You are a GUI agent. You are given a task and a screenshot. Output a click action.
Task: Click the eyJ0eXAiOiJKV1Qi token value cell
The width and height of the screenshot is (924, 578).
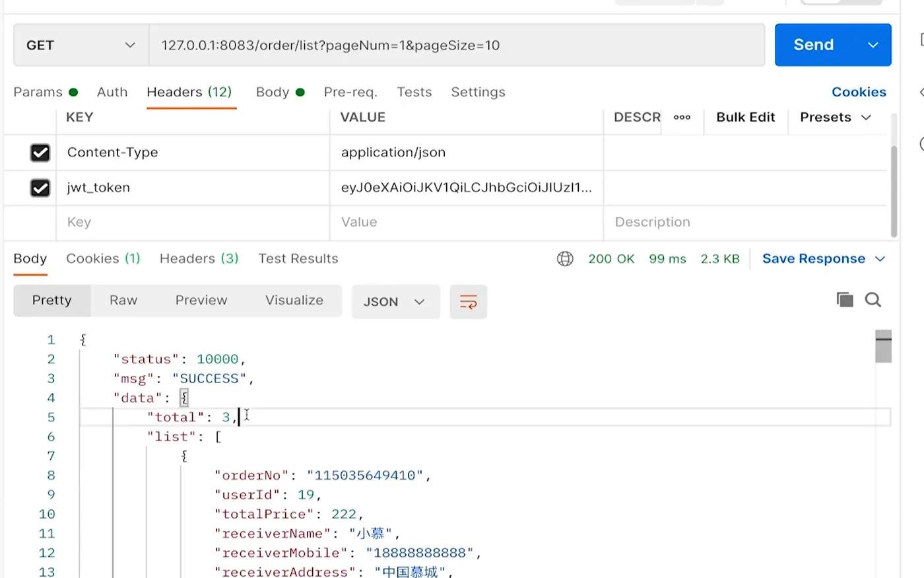pyautogui.click(x=466, y=188)
